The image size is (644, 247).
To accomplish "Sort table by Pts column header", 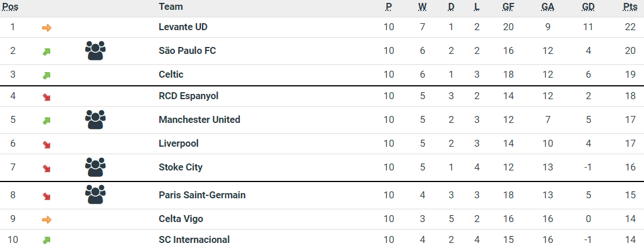I will pyautogui.click(x=630, y=7).
